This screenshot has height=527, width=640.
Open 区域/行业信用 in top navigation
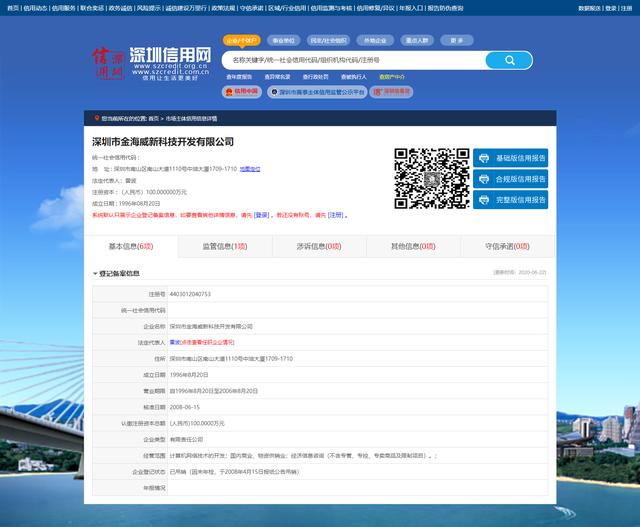click(x=287, y=8)
